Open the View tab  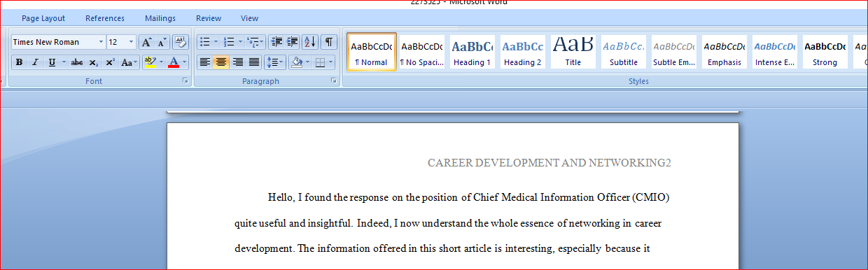249,18
